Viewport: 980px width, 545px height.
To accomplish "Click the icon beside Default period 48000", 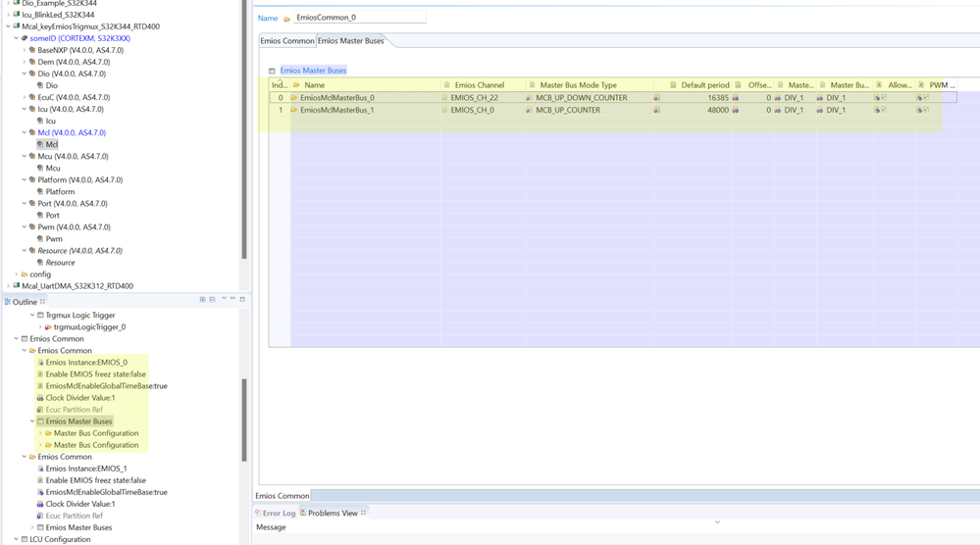I will pos(657,110).
